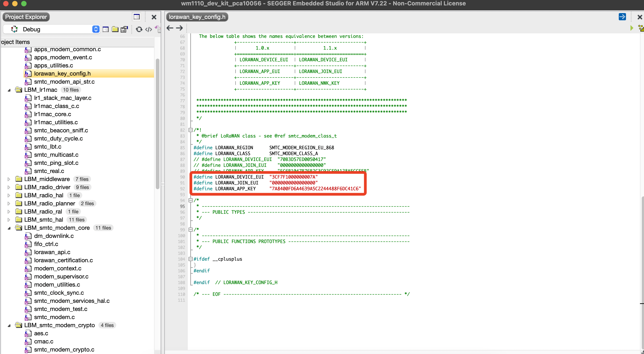Click the refresh icon in Project Explorer
The image size is (644, 354).
pyautogui.click(x=139, y=29)
